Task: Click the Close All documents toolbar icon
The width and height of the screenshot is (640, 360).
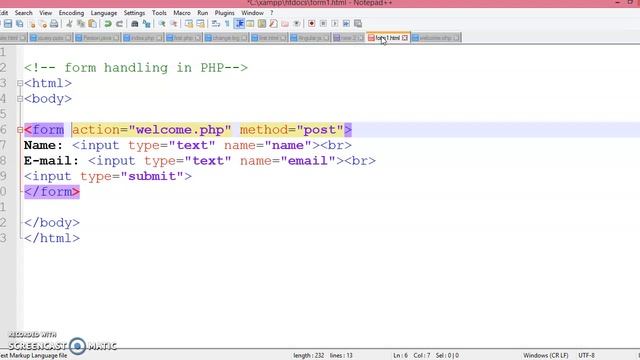Action: point(43,24)
